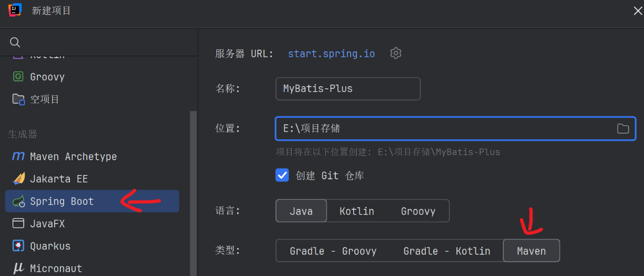Image resolution: width=644 pixels, height=276 pixels.
Task: Select Groovy as the language option
Action: 418,211
